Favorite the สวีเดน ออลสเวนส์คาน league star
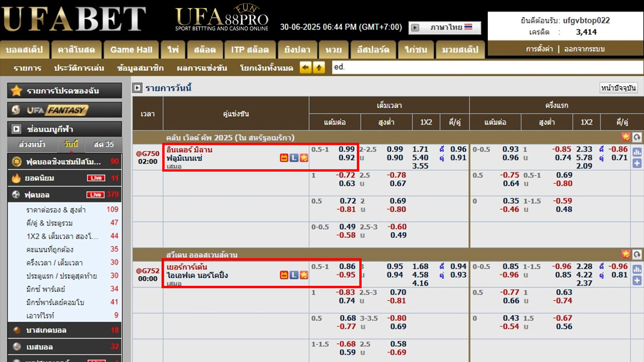Screen dimensions: 644x362 click(626, 254)
